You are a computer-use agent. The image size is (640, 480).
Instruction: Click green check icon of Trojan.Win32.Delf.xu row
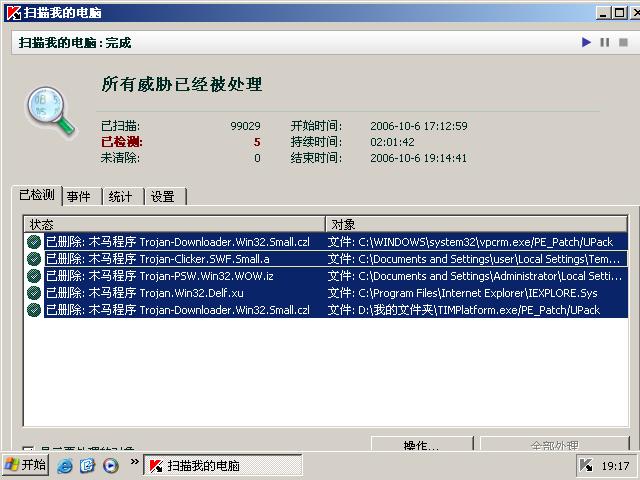[34, 293]
